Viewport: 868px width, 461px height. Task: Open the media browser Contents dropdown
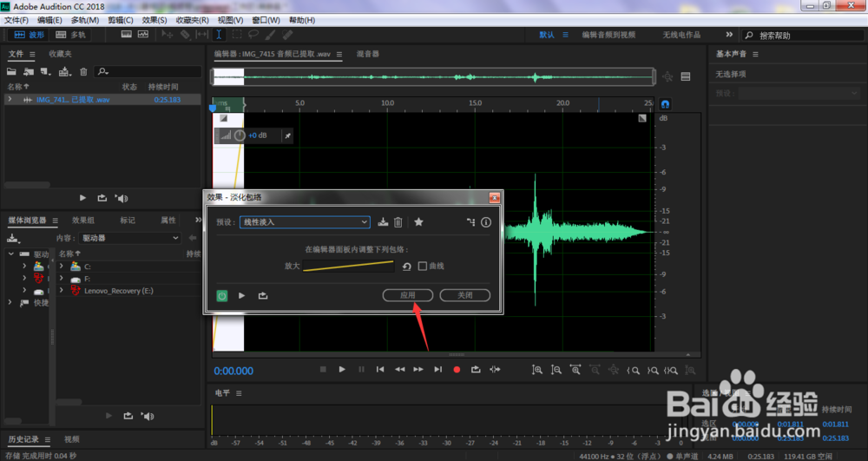pos(129,238)
